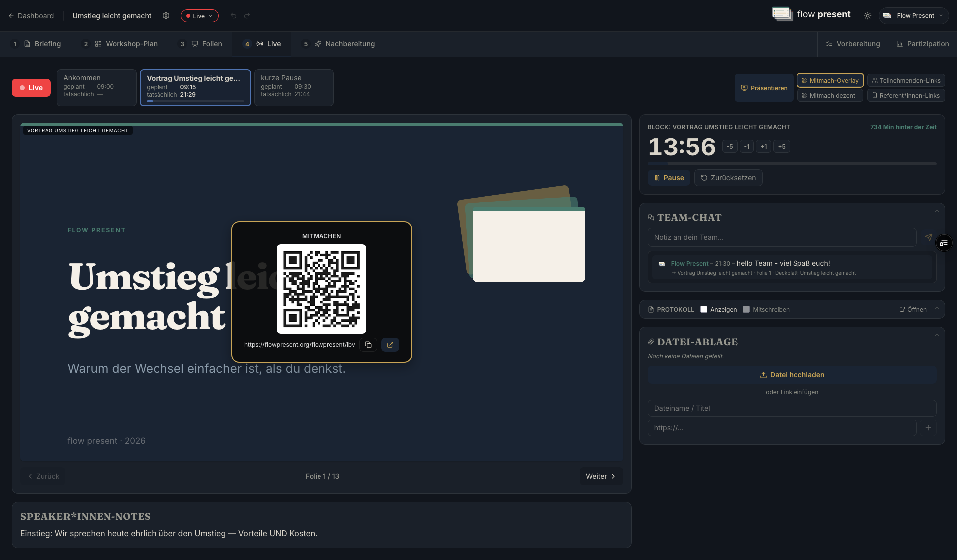This screenshot has height=560, width=957.
Task: Switch to Nachbereitung tab
Action: coord(339,44)
